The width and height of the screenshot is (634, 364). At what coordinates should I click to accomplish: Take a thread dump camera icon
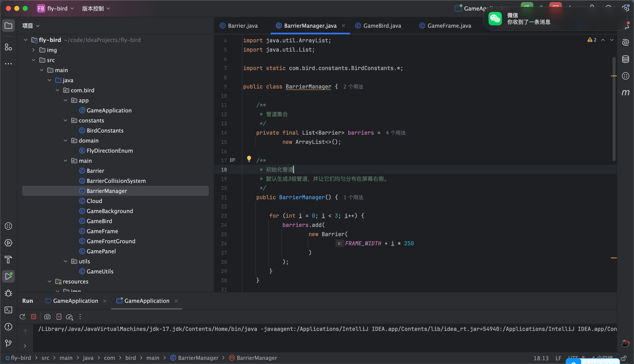tap(47, 317)
